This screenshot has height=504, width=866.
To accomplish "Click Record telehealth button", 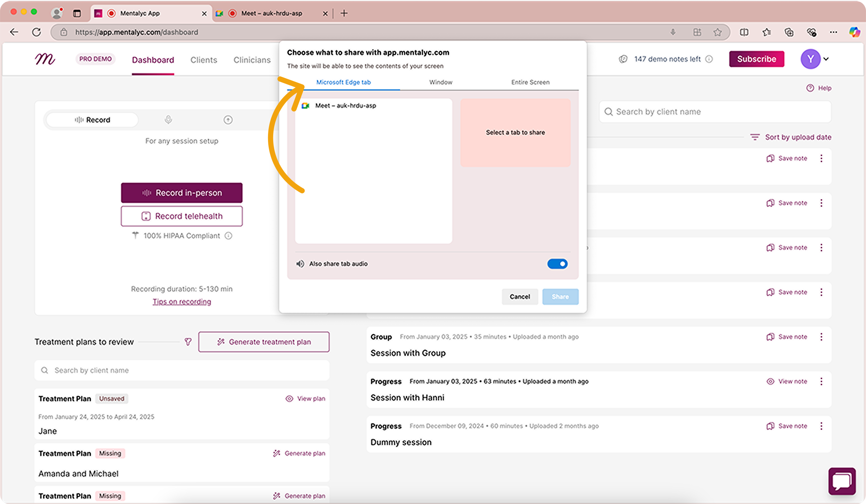I will (182, 216).
